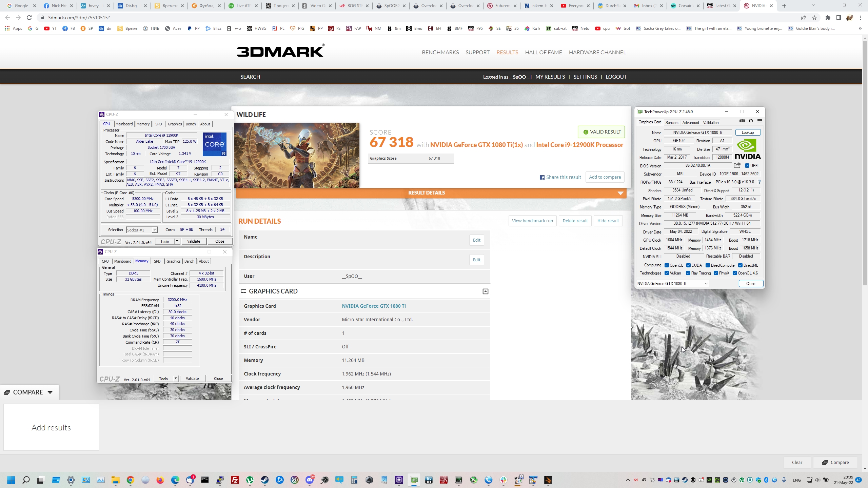
Task: Open Tools dropdown arrow in upper CPU-Z window
Action: point(177,241)
